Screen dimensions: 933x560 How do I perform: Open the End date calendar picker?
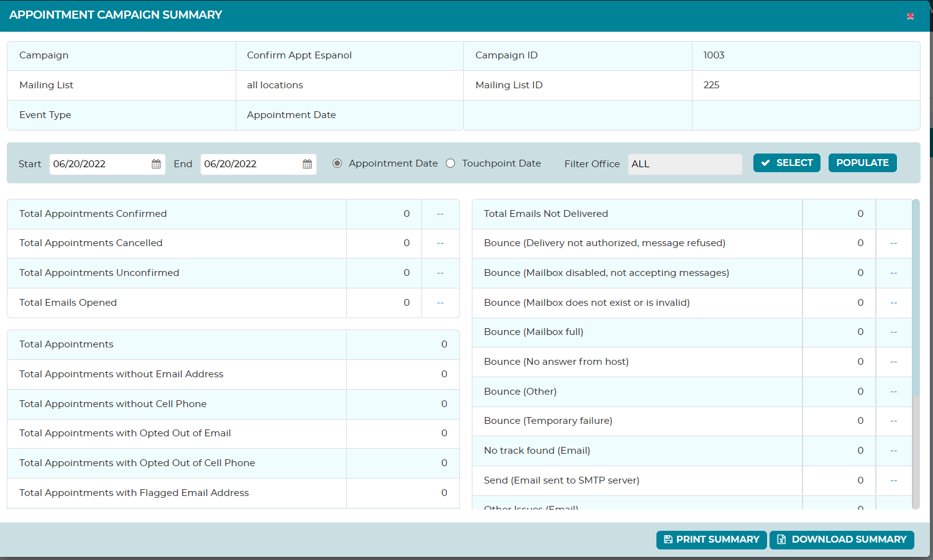pyautogui.click(x=307, y=164)
